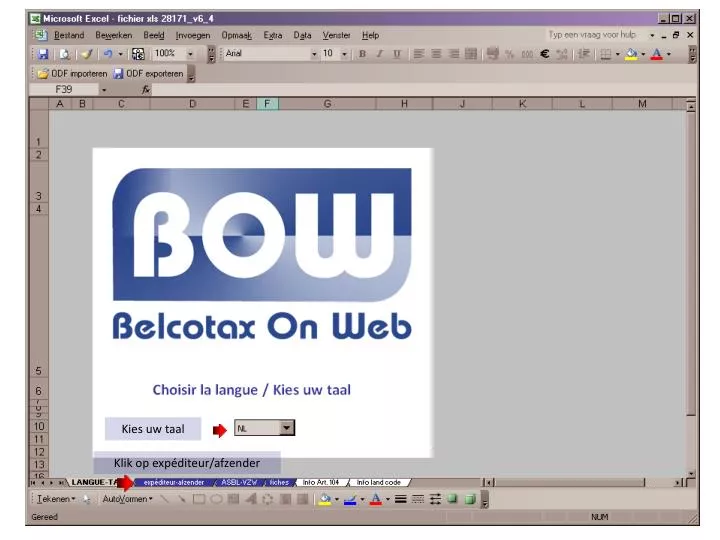The width and height of the screenshot is (720, 540).
Task: Click the 'Typ een vraag voor hulp' box
Action: (x=596, y=35)
